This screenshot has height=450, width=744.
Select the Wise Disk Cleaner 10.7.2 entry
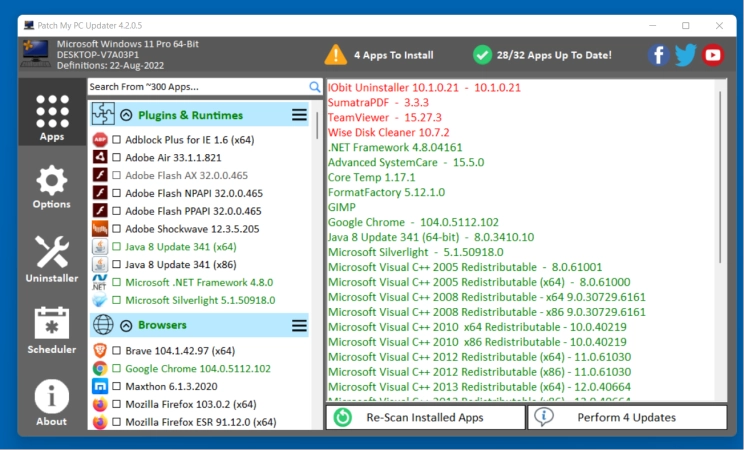click(388, 132)
